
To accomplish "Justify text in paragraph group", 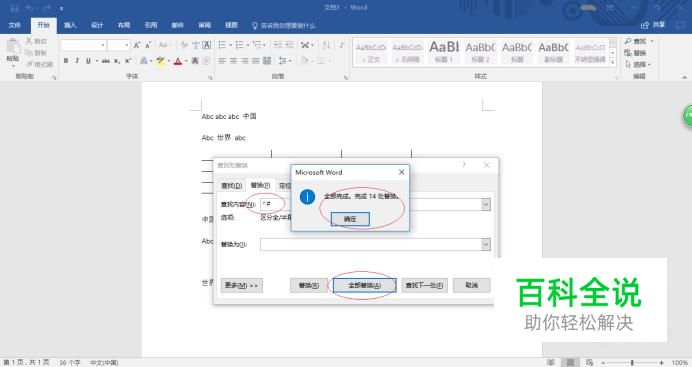I will 256,61.
